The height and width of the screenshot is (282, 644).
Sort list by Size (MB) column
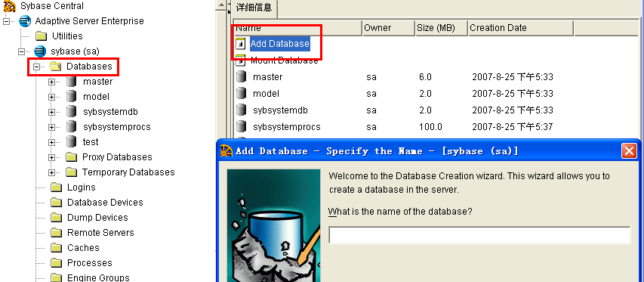[441, 28]
